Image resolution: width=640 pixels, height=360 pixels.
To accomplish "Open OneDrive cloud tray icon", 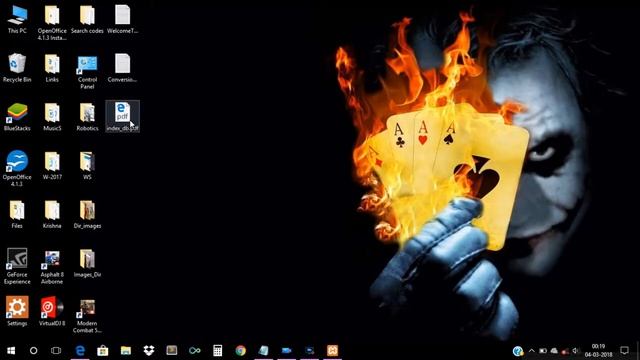I will pos(554,351).
